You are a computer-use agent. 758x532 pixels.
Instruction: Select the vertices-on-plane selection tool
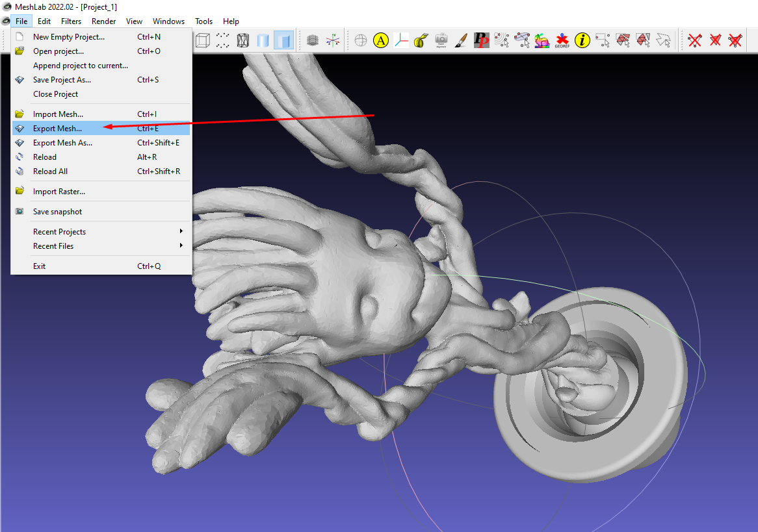pyautogui.click(x=522, y=40)
